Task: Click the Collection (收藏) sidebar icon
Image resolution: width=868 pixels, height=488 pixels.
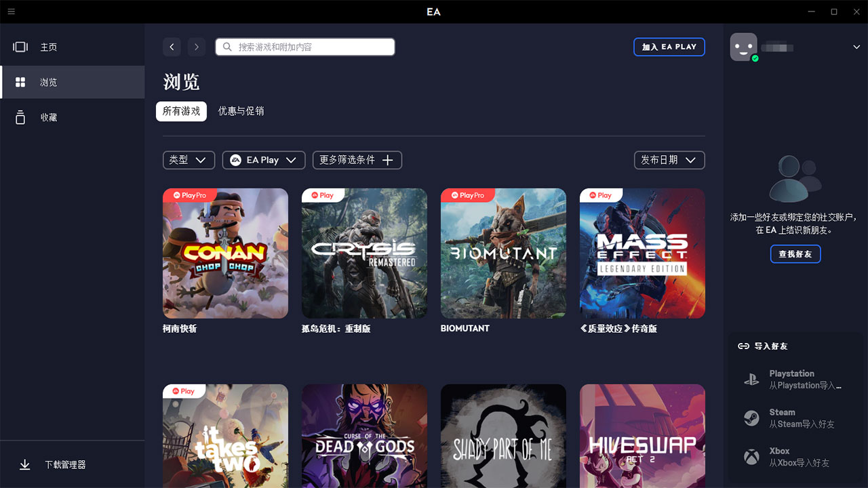Action: (20, 117)
